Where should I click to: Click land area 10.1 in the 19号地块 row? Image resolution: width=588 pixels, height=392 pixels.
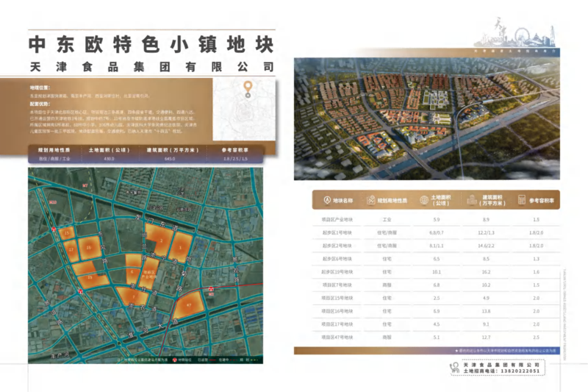click(x=437, y=272)
